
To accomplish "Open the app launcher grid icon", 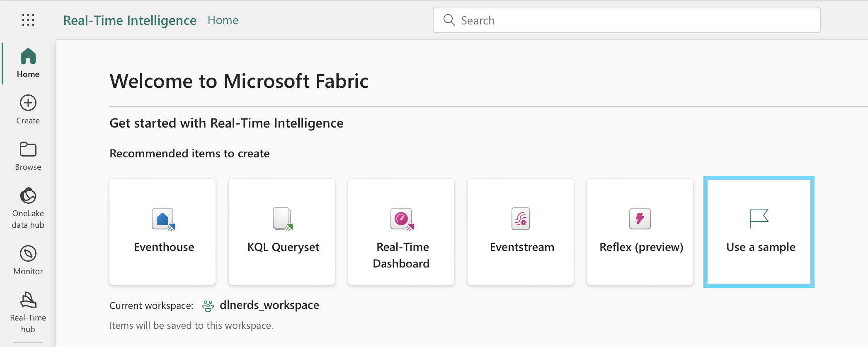I will [28, 20].
